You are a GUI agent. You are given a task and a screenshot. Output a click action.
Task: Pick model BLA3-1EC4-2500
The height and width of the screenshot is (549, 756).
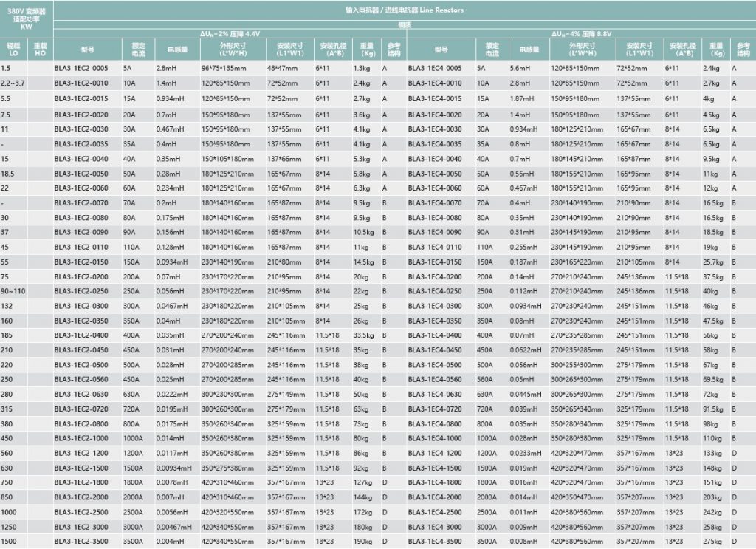point(434,512)
